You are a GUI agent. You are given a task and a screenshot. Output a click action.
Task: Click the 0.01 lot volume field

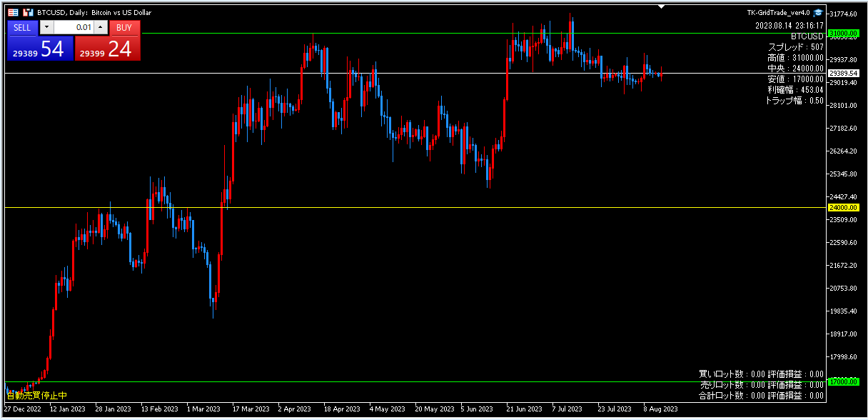(x=74, y=27)
